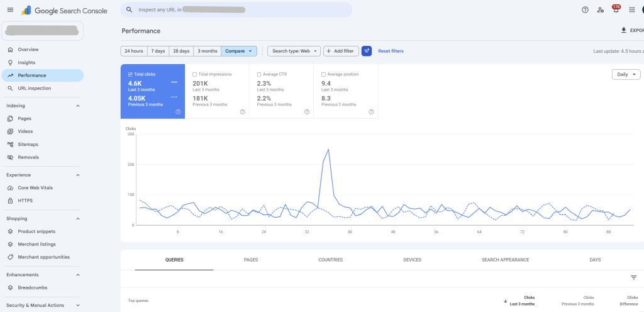Screen dimensions: 644x312
Task: Expand Security & Manual Actions section
Action: (x=78, y=306)
